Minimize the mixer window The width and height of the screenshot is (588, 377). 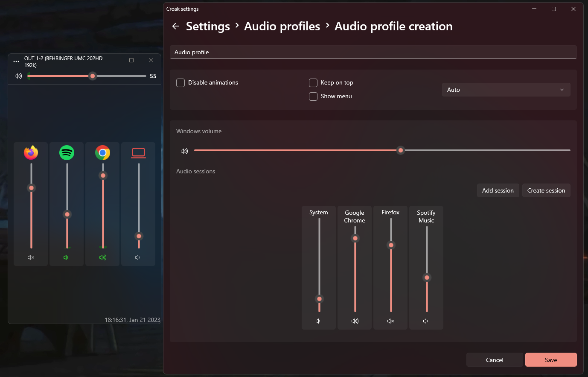click(x=112, y=60)
